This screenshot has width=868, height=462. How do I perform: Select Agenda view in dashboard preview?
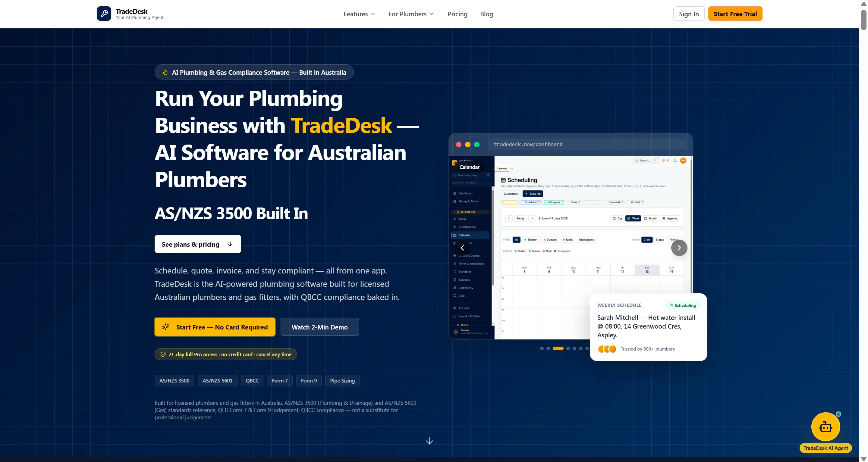click(669, 218)
